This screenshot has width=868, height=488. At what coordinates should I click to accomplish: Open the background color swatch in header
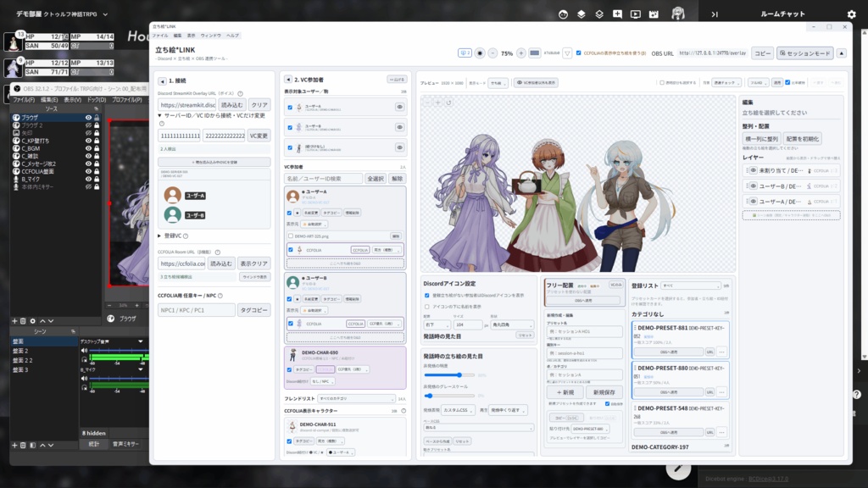pos(534,53)
